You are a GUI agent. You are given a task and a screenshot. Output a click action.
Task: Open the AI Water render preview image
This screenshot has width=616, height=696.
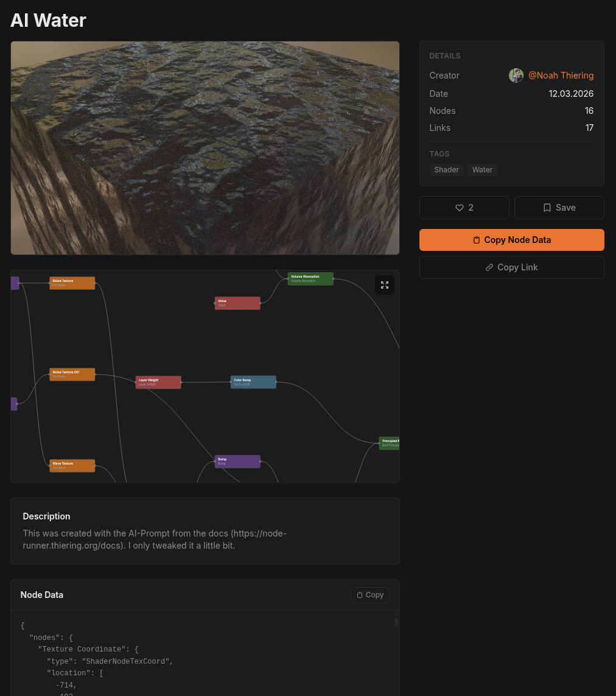(205, 148)
